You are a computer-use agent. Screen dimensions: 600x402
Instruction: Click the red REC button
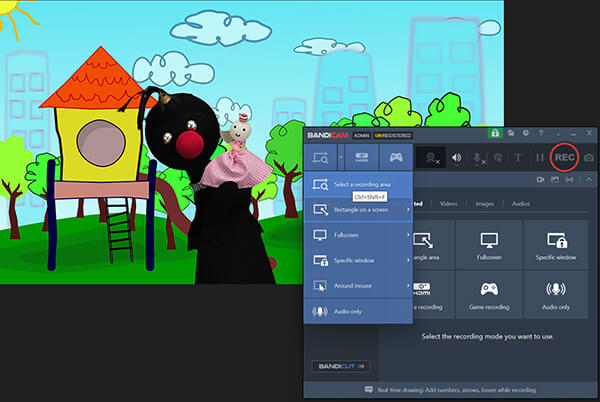click(x=564, y=157)
